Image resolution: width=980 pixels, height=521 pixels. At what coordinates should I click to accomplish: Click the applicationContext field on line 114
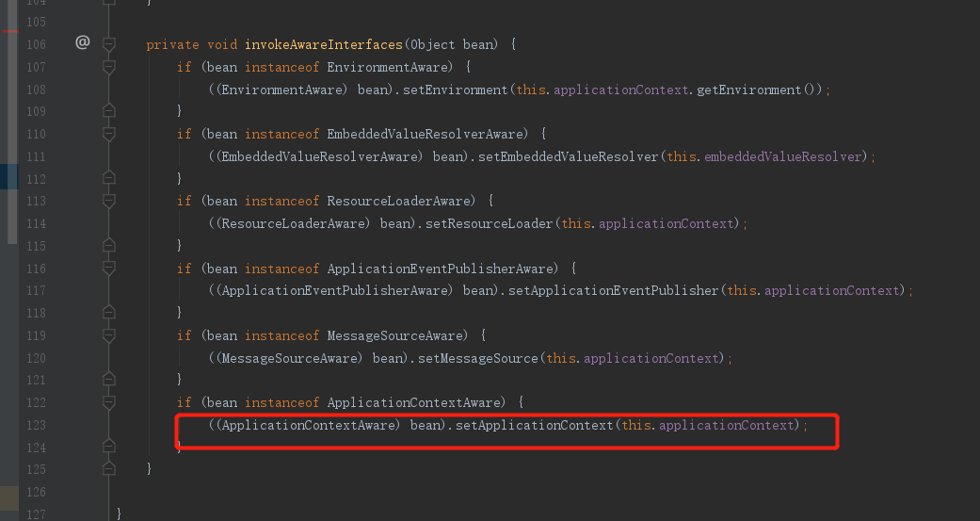tap(667, 223)
